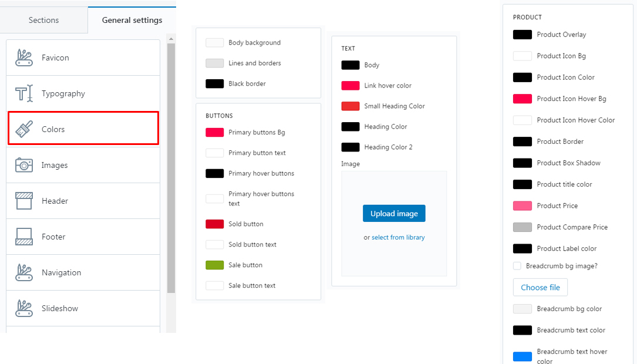The width and height of the screenshot is (637, 364).
Task: Pick the Sale button green swatch
Action: click(215, 265)
